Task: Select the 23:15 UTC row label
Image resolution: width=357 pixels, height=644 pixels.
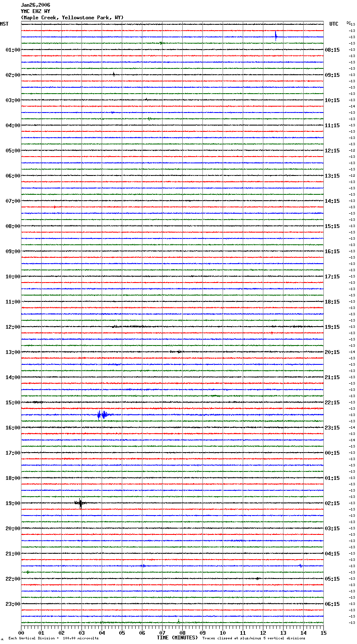Action: pos(332,428)
